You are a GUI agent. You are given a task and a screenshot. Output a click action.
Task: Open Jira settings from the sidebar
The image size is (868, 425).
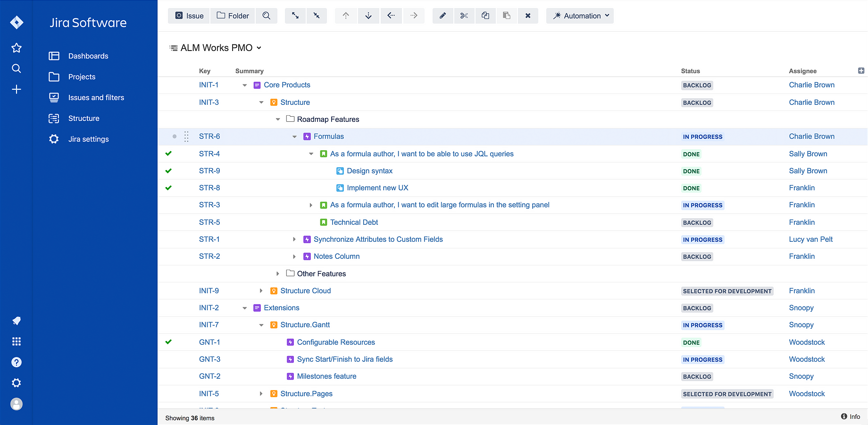click(x=89, y=139)
